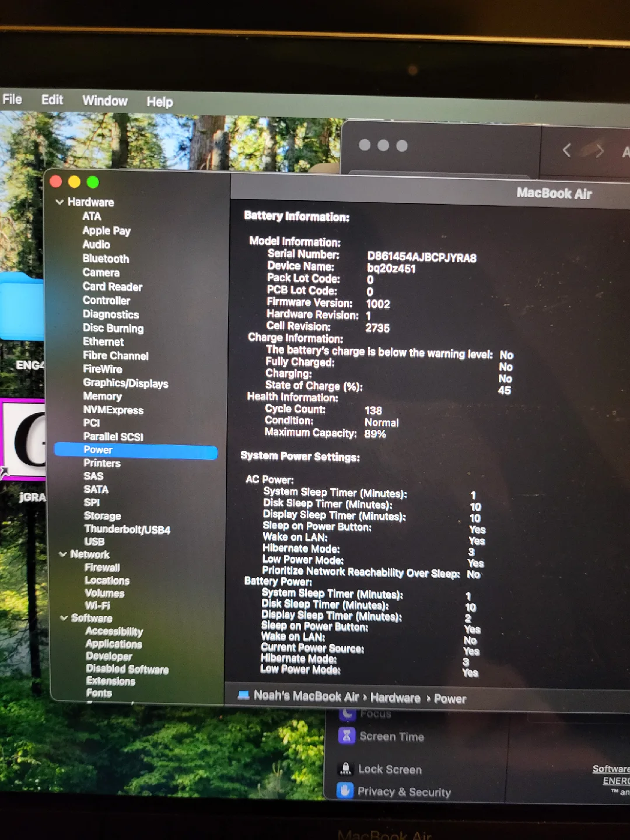Select Wi-Fi under the Network section
The height and width of the screenshot is (840, 630).
coord(99,605)
